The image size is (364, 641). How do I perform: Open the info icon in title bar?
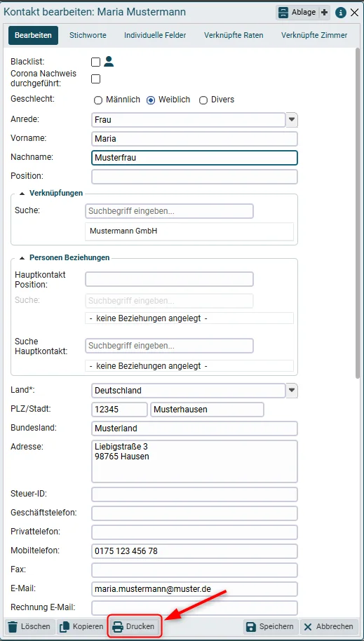tap(341, 13)
